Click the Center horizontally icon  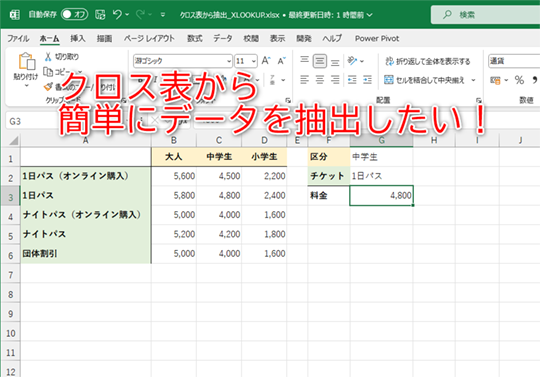320,80
